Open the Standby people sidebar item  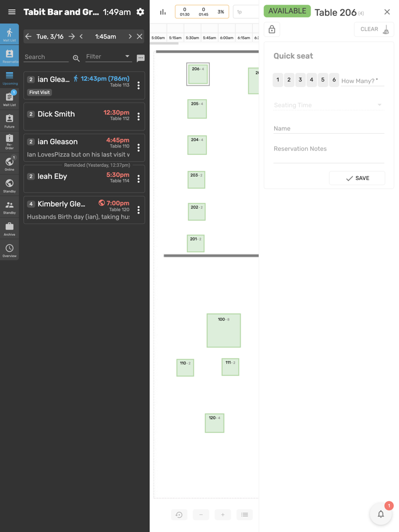click(x=10, y=207)
